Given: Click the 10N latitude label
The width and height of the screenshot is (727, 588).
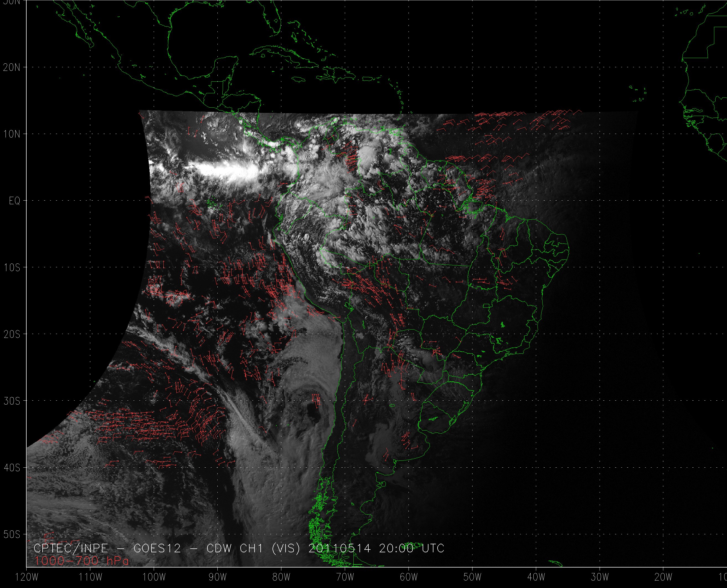Looking at the screenshot, I should pos(12,134).
